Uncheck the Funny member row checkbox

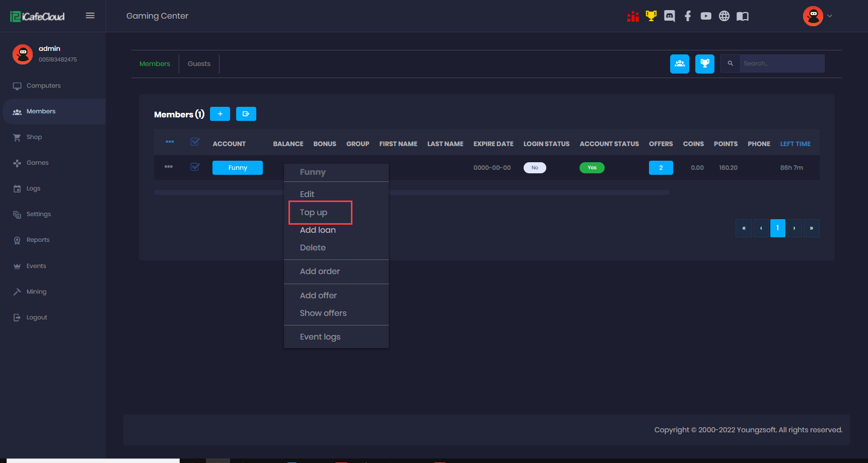click(x=195, y=167)
